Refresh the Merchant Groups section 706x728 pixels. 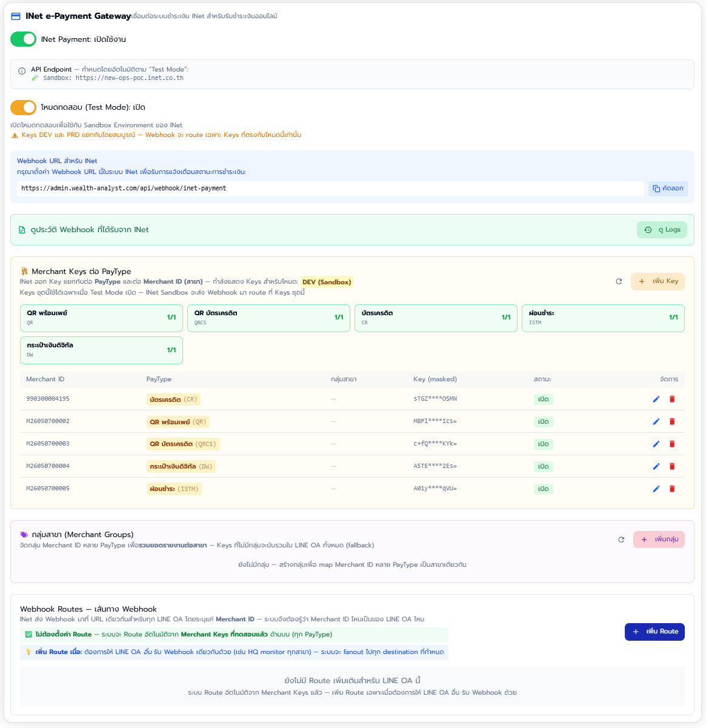pos(621,539)
